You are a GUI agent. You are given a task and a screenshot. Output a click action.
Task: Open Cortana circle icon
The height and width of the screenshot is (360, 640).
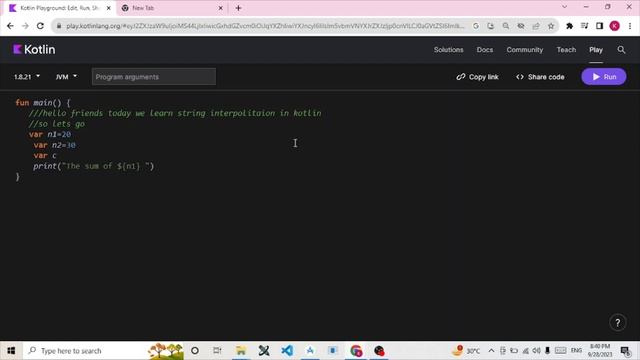tap(195, 351)
